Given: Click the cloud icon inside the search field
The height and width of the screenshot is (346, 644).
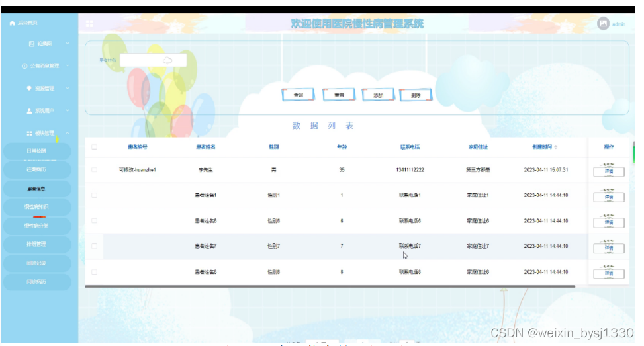Looking at the screenshot, I should [167, 60].
